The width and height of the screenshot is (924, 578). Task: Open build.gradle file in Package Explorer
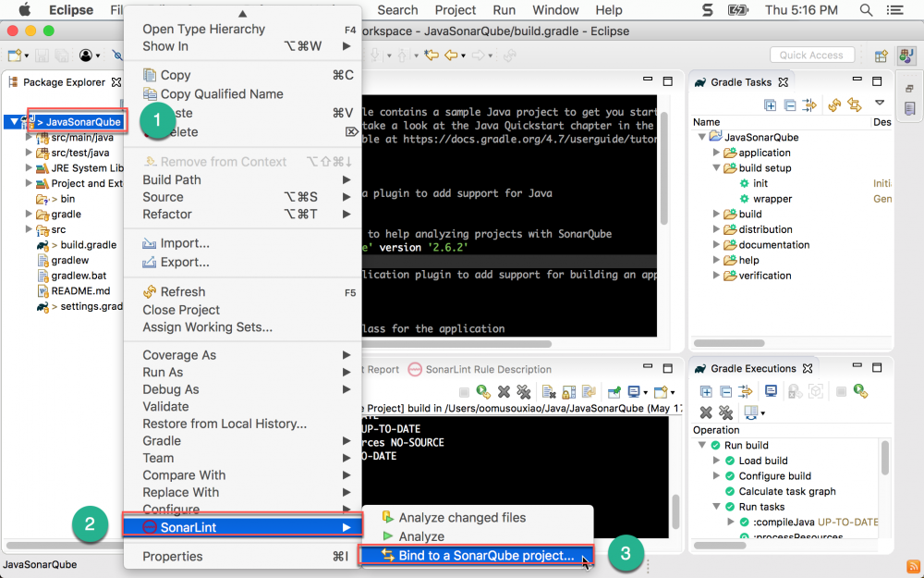pos(88,245)
